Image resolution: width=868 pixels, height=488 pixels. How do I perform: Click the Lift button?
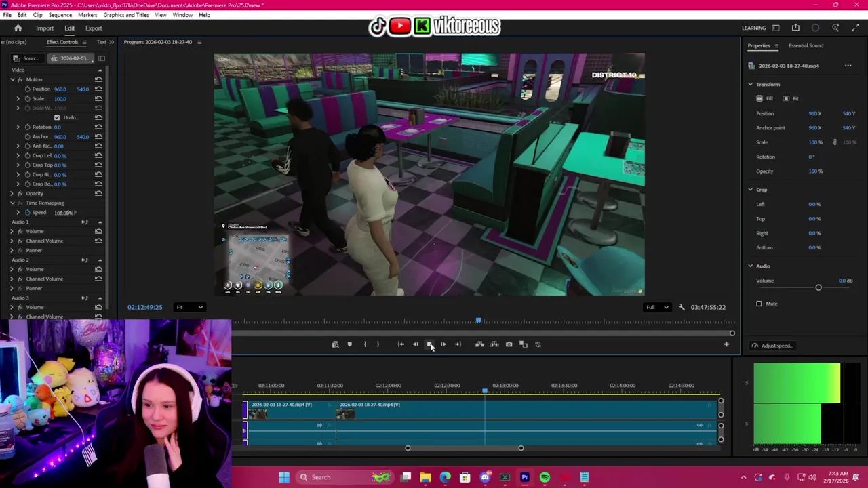[479, 344]
